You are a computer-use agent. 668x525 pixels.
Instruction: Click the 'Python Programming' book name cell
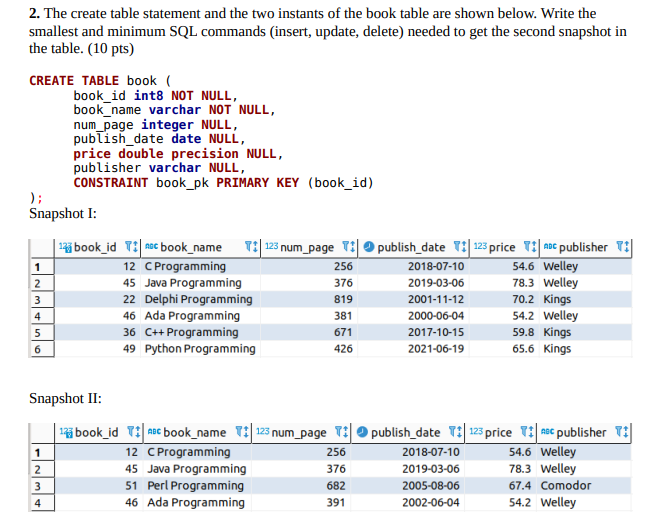(x=200, y=349)
